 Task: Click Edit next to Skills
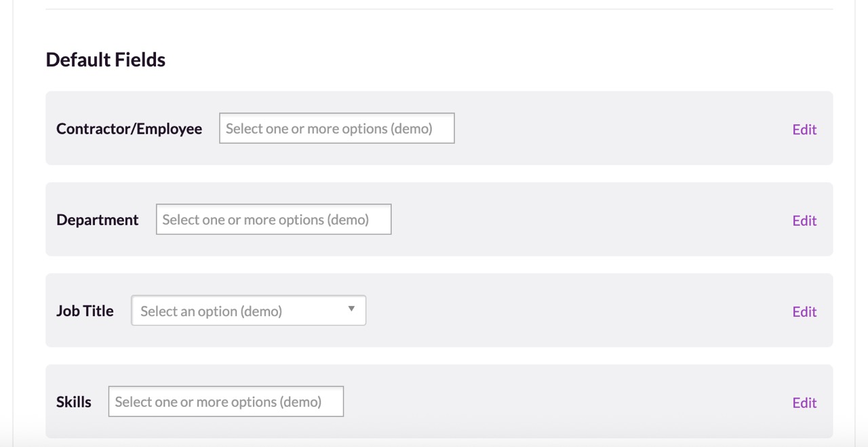804,402
